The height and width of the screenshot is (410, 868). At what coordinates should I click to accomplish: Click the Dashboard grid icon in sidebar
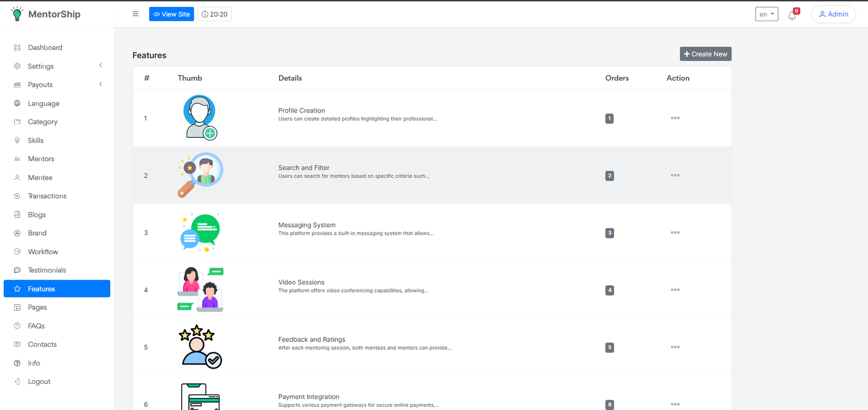17,48
